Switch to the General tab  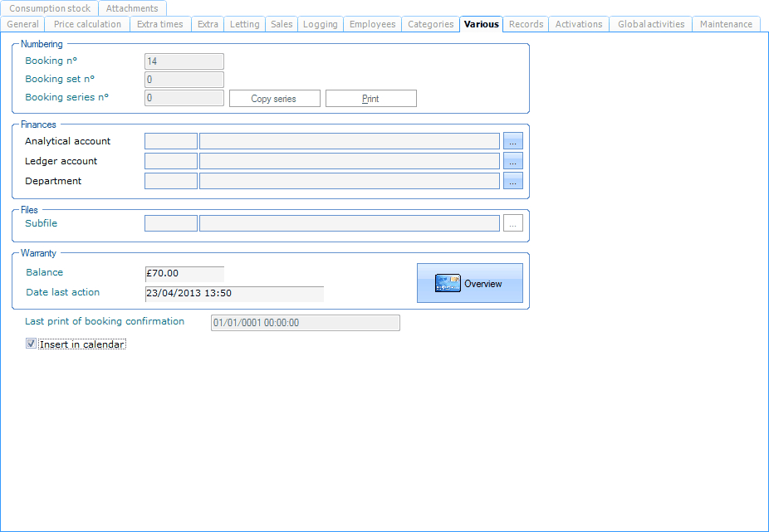point(22,24)
